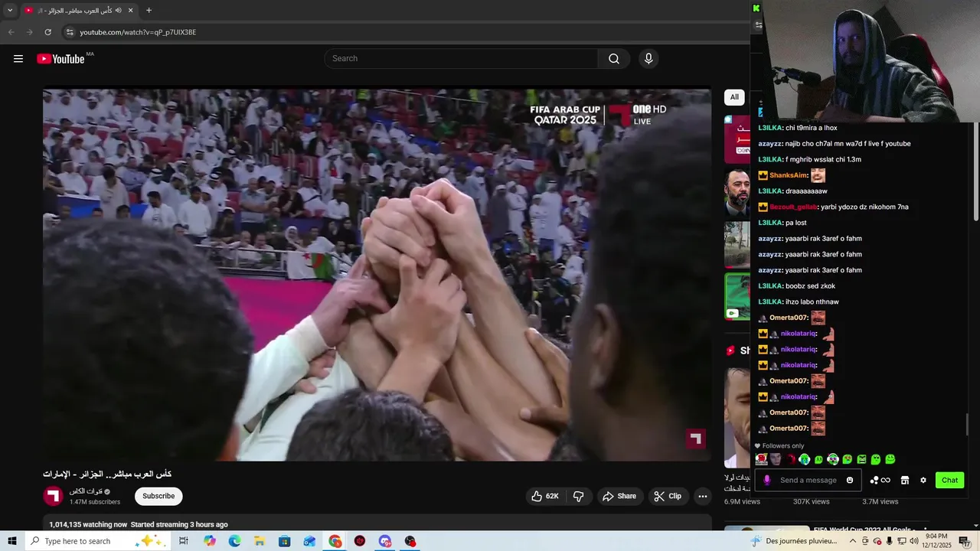Image resolution: width=980 pixels, height=551 pixels.
Task: Go forward in browser history
Action: [x=29, y=32]
